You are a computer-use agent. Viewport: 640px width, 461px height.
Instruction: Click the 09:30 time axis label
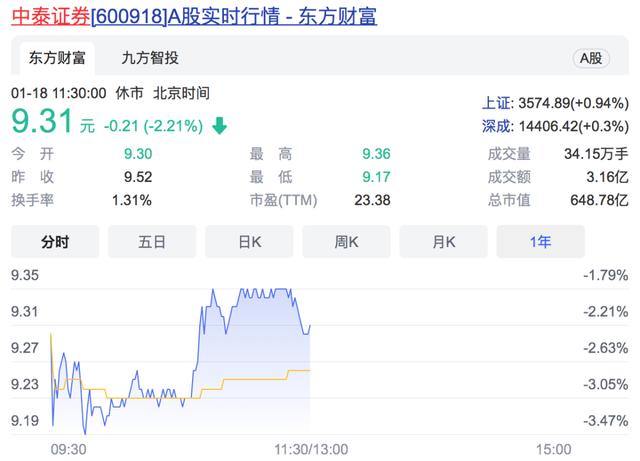click(x=69, y=450)
